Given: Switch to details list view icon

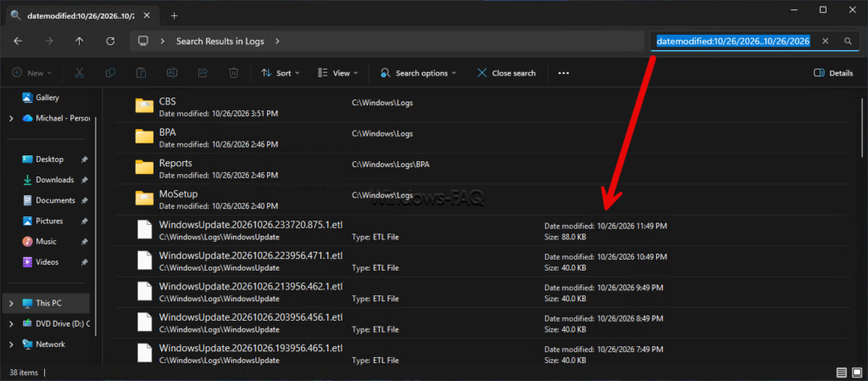Looking at the screenshot, I should click(x=842, y=372).
